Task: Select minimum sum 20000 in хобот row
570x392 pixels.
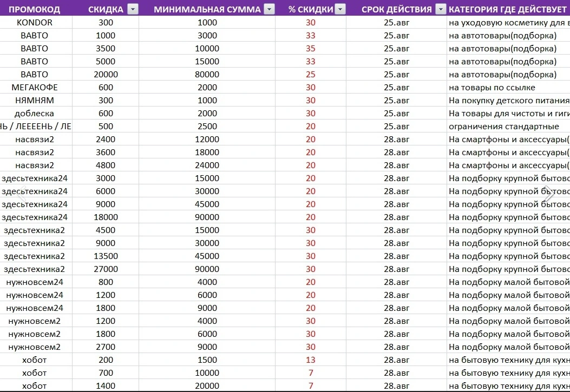Action: (207, 386)
